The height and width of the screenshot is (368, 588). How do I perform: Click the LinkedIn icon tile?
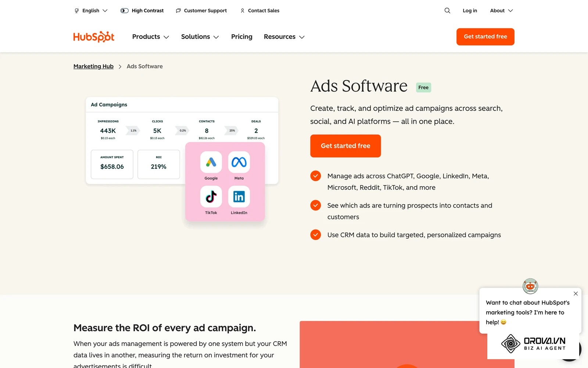tap(239, 197)
